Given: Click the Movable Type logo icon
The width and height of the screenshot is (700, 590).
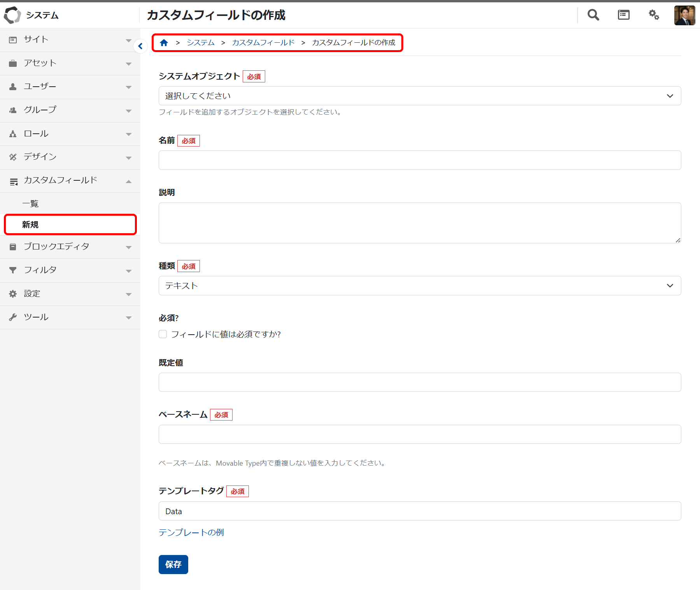Looking at the screenshot, I should coord(12,15).
